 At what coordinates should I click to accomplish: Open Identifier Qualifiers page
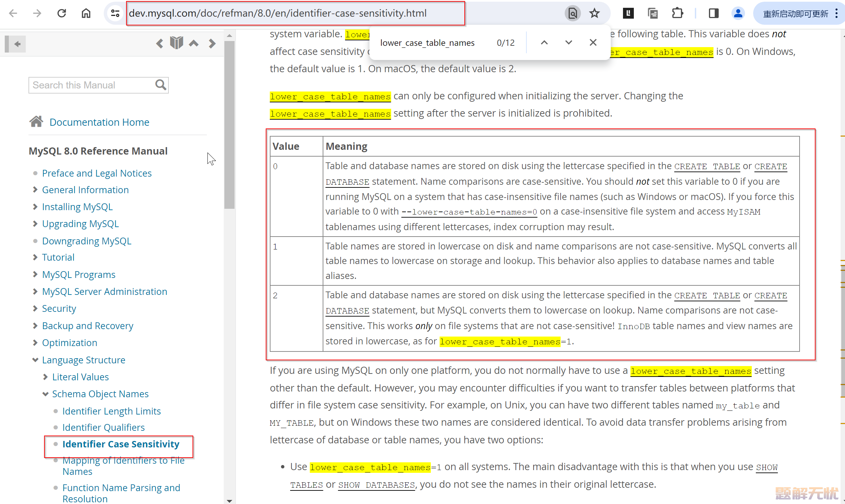point(103,427)
